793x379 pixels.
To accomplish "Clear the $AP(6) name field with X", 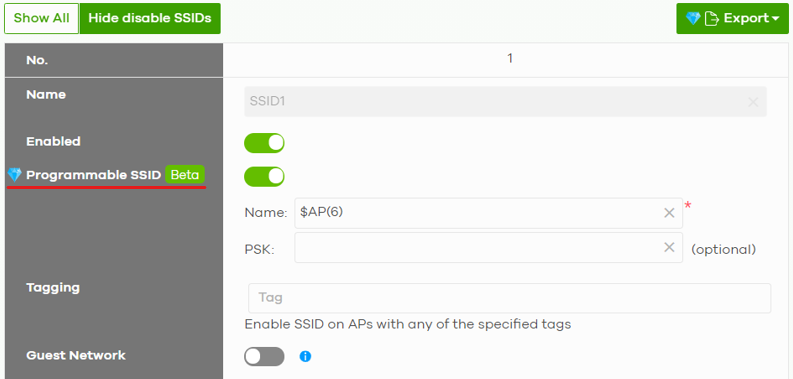I will coord(669,213).
